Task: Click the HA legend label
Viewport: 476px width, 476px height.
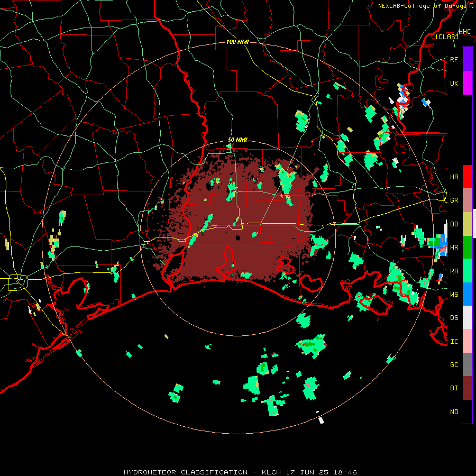Action: 454,177
